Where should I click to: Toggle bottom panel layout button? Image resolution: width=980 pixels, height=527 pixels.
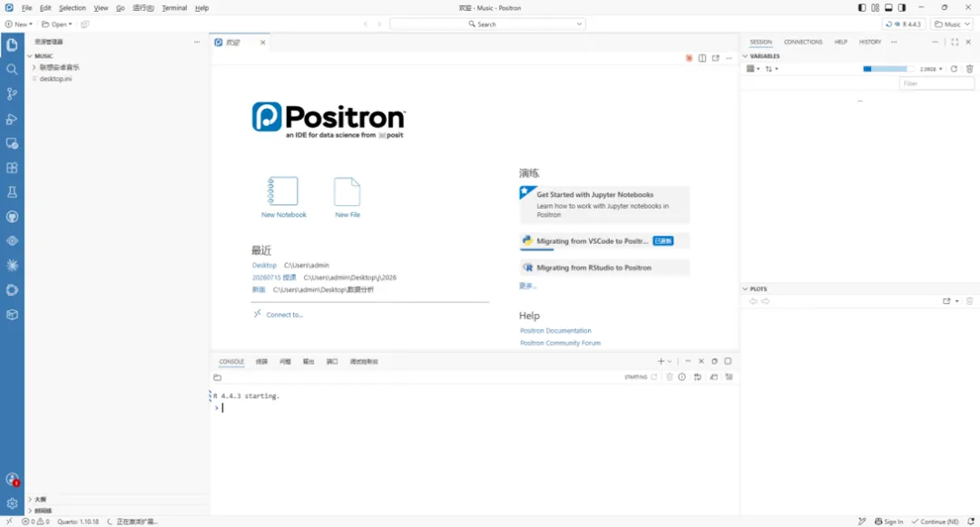[x=888, y=7]
